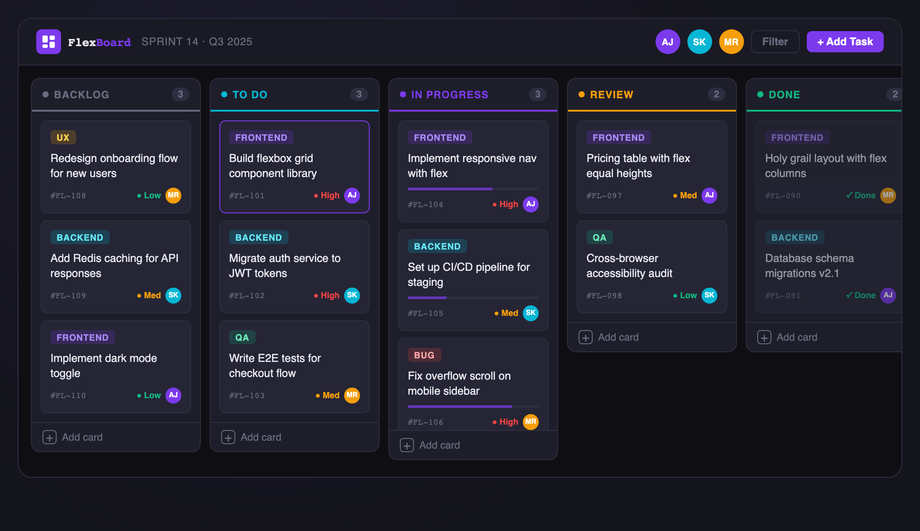Click the BUG tag on FL-106 card
Screen dimensions: 920x531
click(424, 355)
